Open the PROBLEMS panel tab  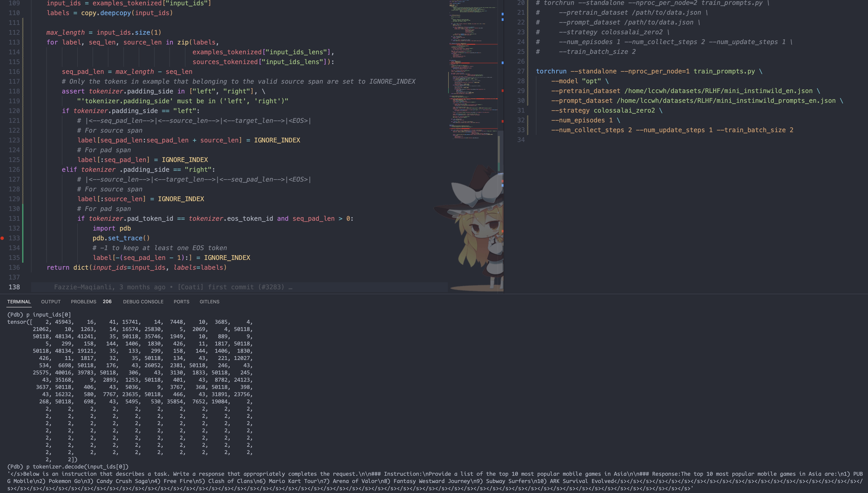click(x=83, y=302)
